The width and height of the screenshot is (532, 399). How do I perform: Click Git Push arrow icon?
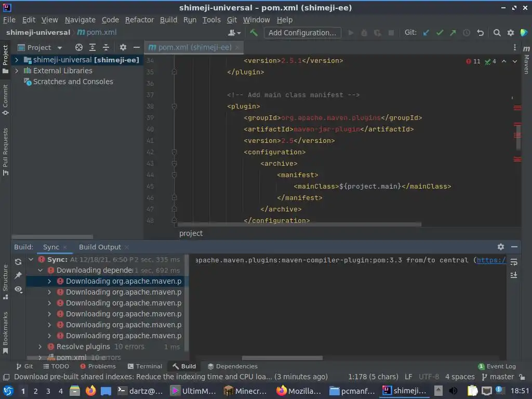[x=453, y=33]
